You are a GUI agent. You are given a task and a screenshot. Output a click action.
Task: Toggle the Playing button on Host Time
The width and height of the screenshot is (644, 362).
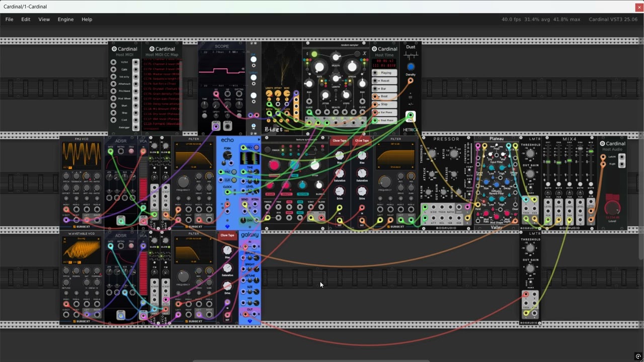(x=384, y=73)
